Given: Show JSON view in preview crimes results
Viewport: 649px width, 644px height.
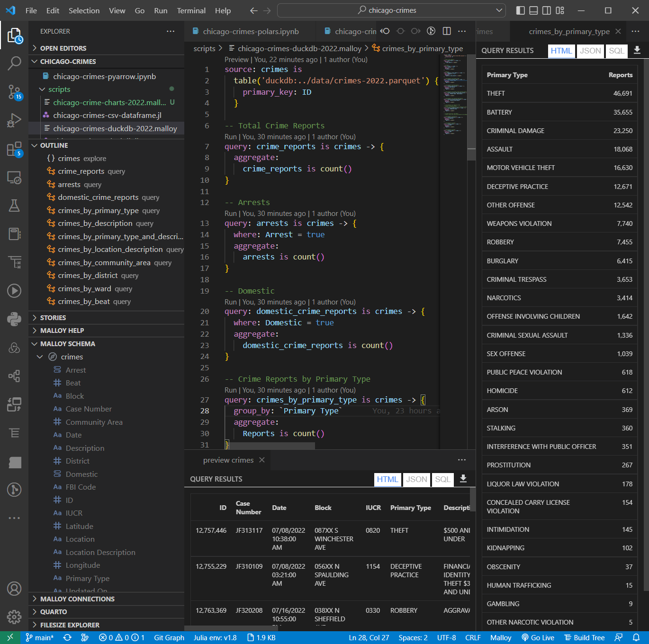Looking at the screenshot, I should click(x=416, y=479).
